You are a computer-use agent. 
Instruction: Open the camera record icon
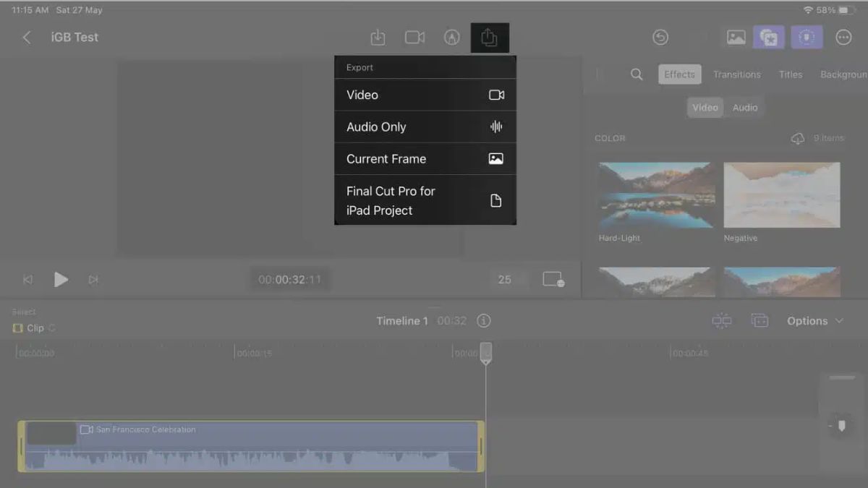pos(415,38)
